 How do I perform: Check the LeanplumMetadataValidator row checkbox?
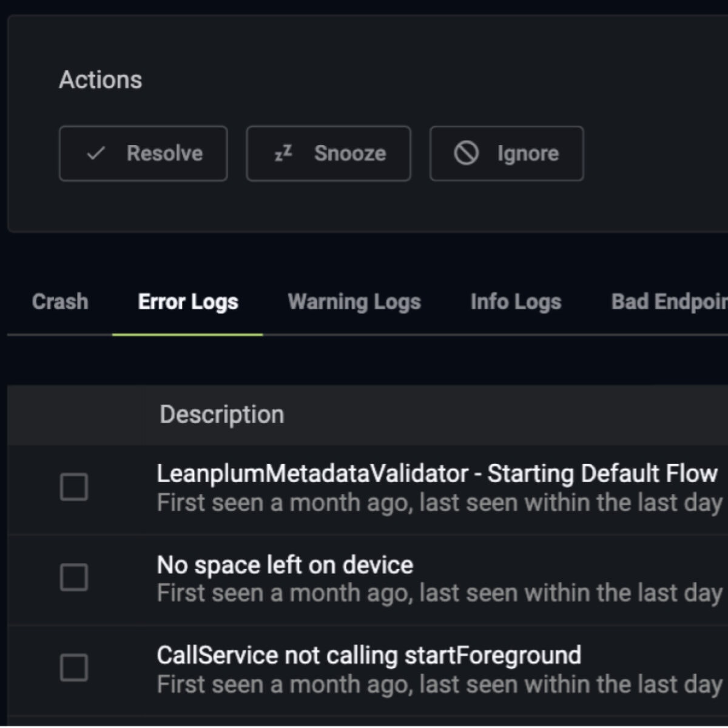pyautogui.click(x=73, y=487)
